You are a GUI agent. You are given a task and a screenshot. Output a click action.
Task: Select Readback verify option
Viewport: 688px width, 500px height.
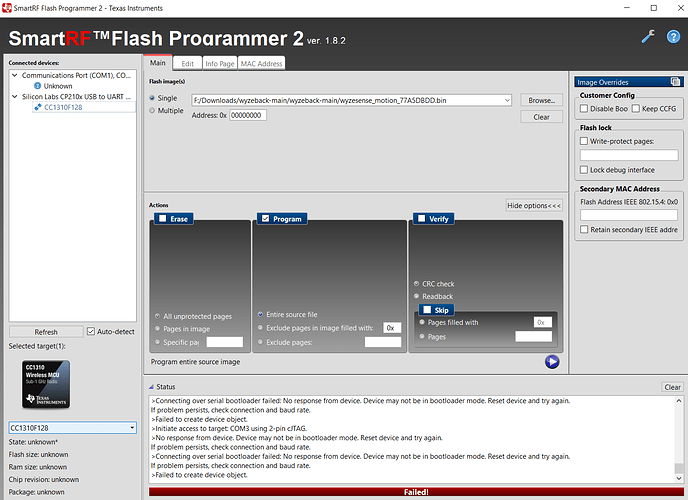coord(416,296)
